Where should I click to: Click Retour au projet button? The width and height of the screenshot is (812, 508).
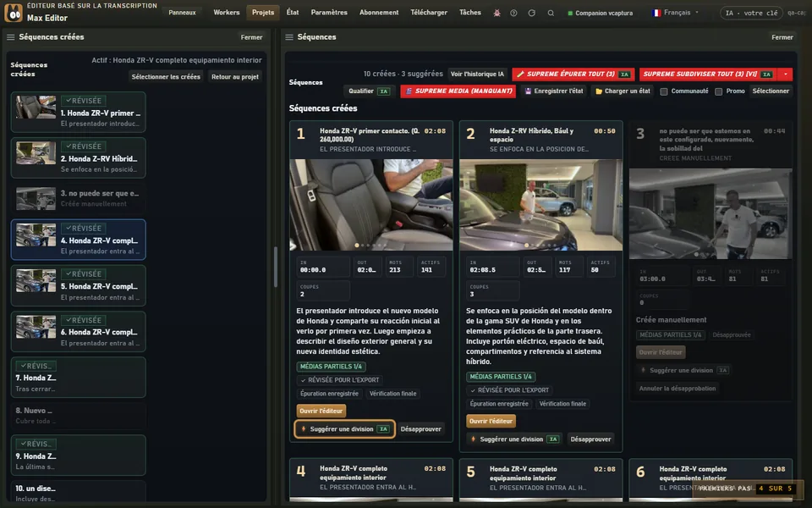pyautogui.click(x=235, y=77)
